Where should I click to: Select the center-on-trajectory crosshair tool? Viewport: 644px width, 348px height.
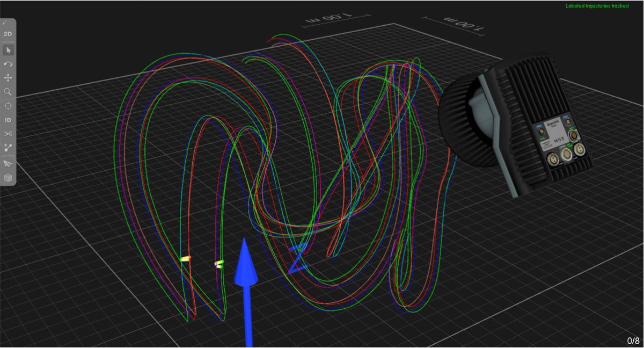coord(8,106)
